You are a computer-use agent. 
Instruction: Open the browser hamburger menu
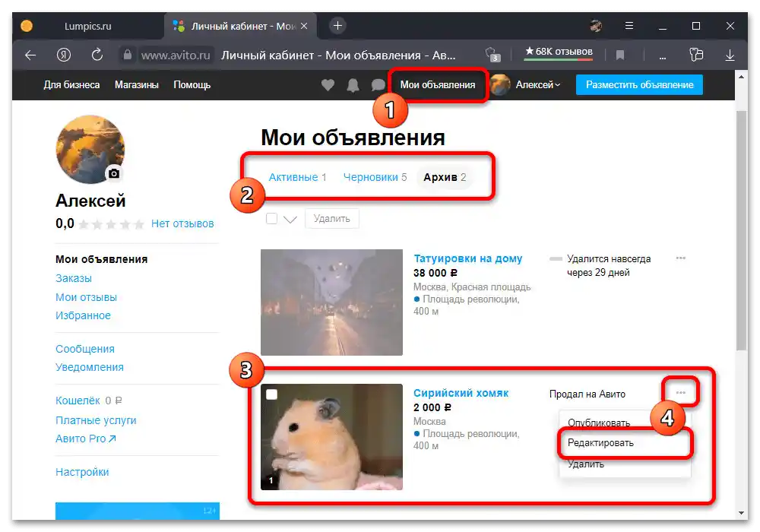629,26
